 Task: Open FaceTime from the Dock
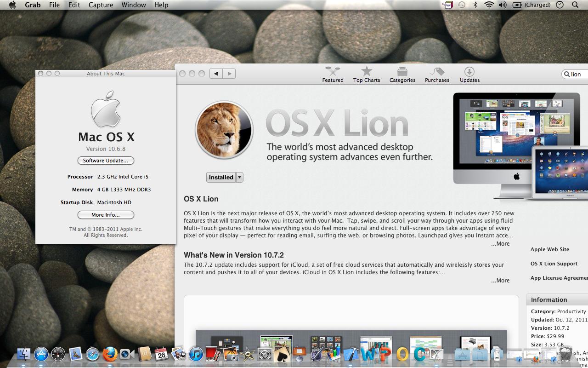point(127,354)
